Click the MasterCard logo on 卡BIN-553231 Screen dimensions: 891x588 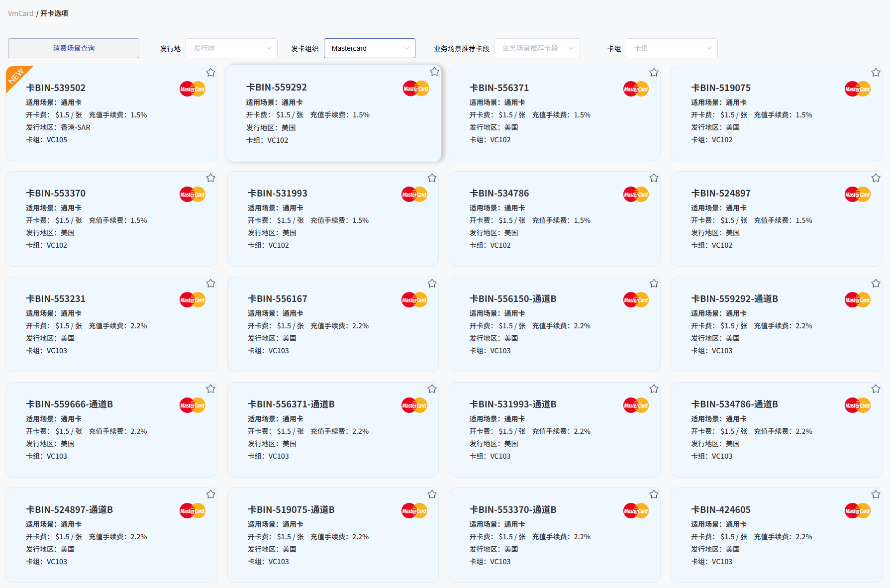click(192, 299)
